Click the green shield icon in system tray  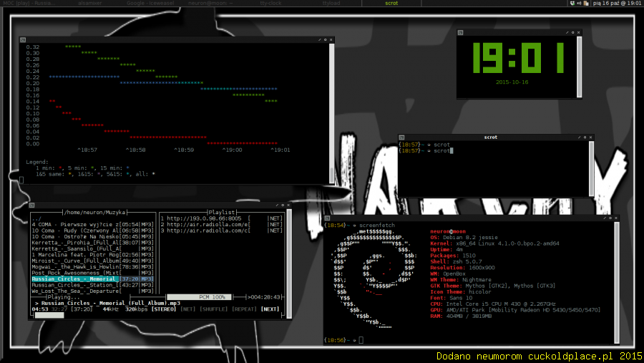click(x=572, y=4)
